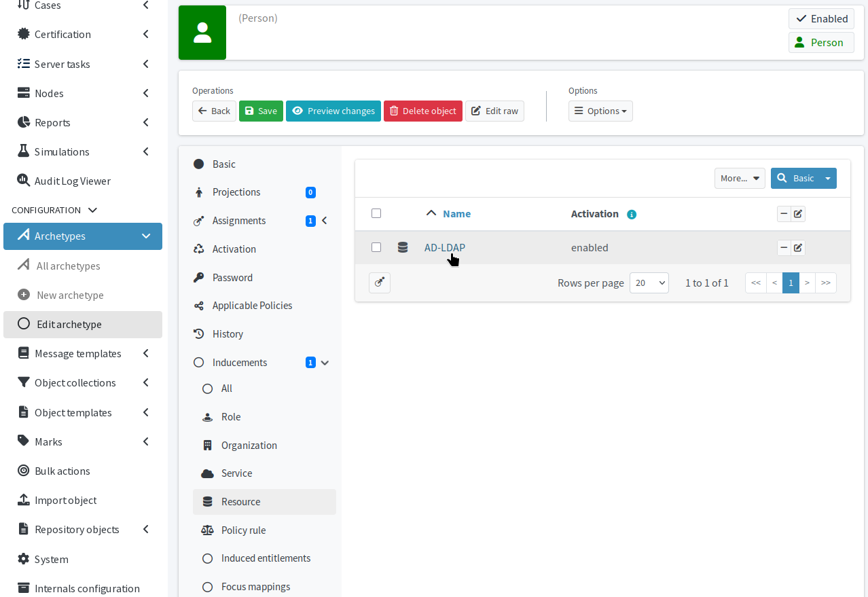Image resolution: width=868 pixels, height=597 pixels.
Task: Collapse the Inducements section chevron
Action: (x=325, y=362)
